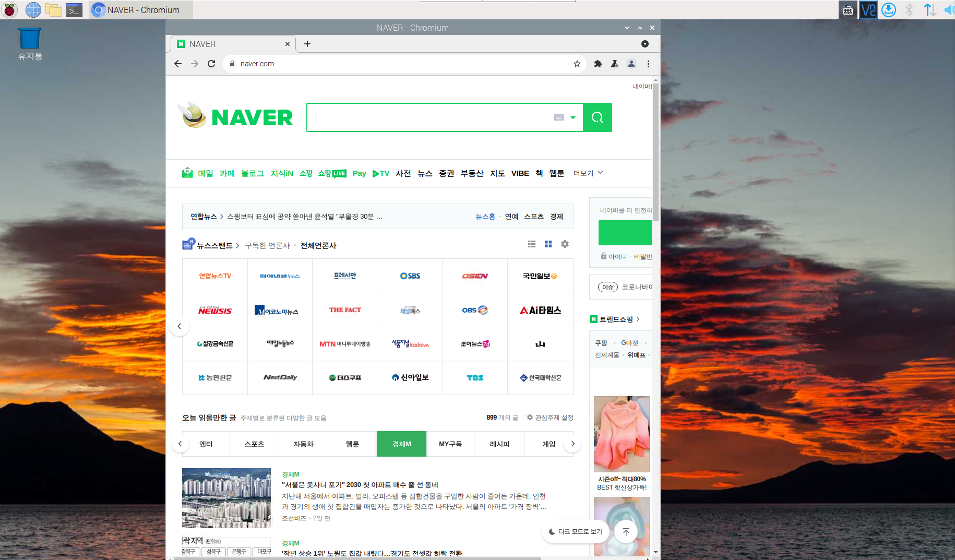Switch newsstand to grid view icon
The width and height of the screenshot is (955, 560).
click(548, 244)
